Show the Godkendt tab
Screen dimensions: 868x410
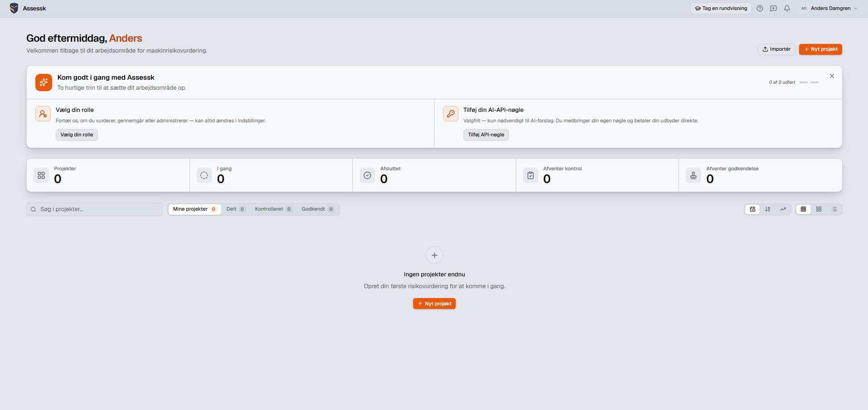point(318,209)
